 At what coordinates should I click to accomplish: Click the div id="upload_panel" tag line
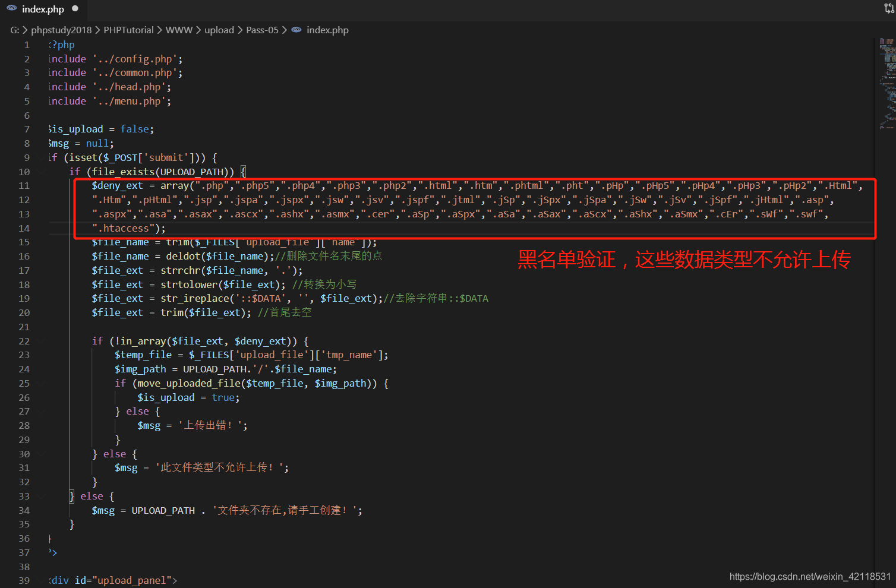point(113,580)
